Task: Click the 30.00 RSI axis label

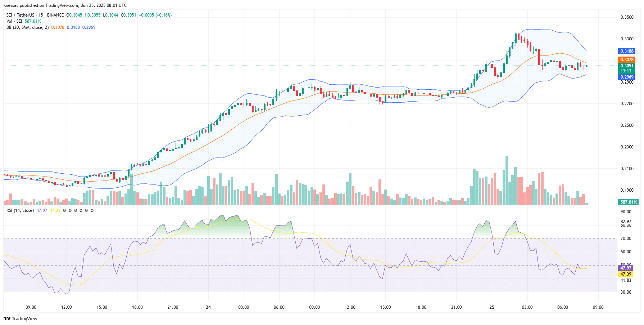Action: 626,292
